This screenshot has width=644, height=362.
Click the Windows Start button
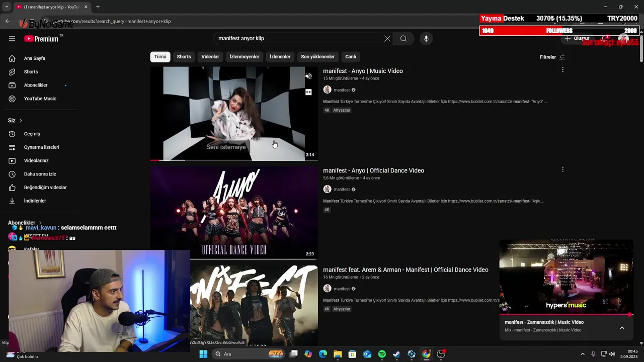203,354
